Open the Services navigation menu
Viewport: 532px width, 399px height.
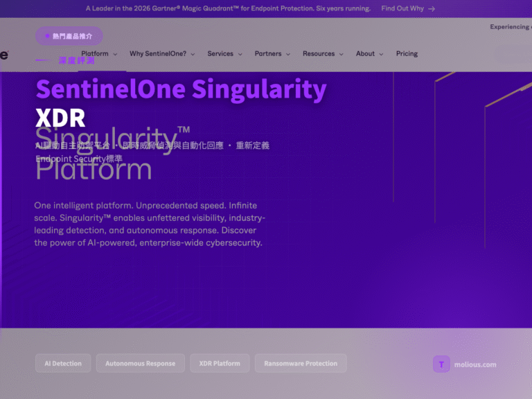(x=224, y=53)
